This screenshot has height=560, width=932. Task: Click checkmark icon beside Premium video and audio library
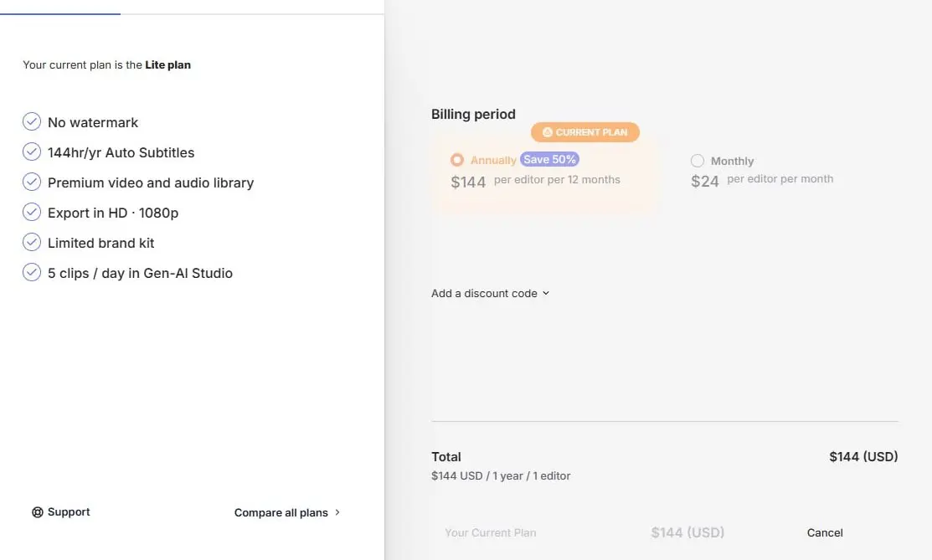(x=32, y=182)
